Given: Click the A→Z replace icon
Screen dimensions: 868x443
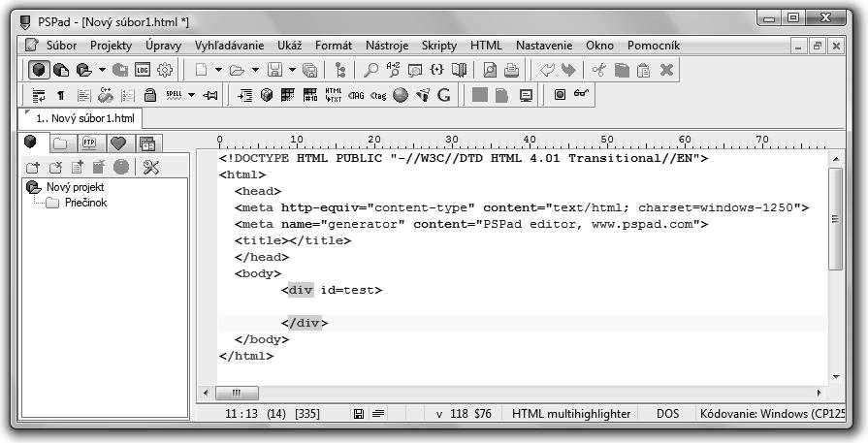Looking at the screenshot, I should 393,69.
